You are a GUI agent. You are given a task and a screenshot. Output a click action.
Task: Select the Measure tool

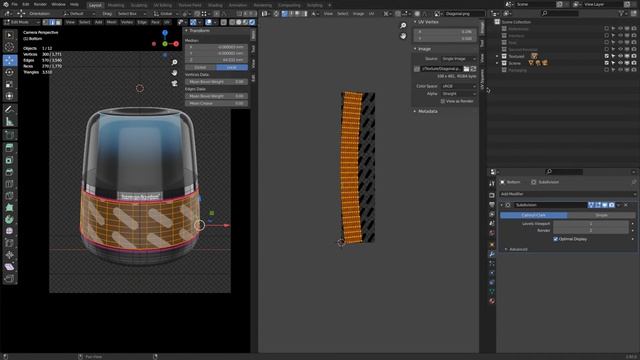click(9, 121)
